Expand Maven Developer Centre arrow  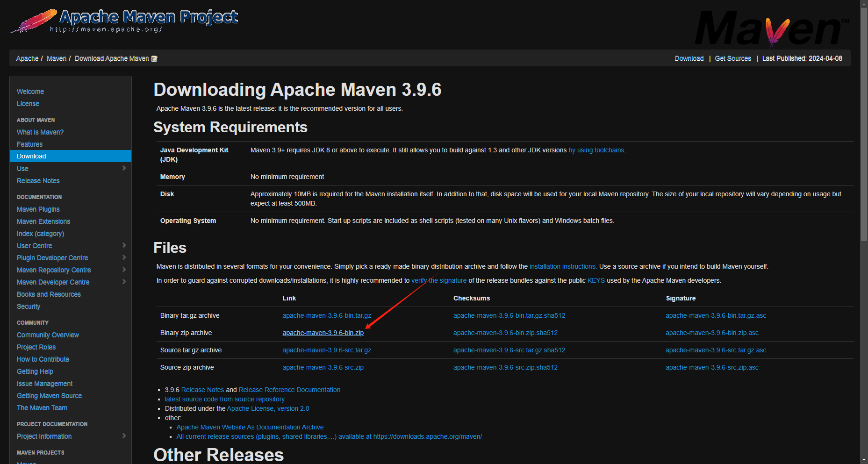(124, 282)
